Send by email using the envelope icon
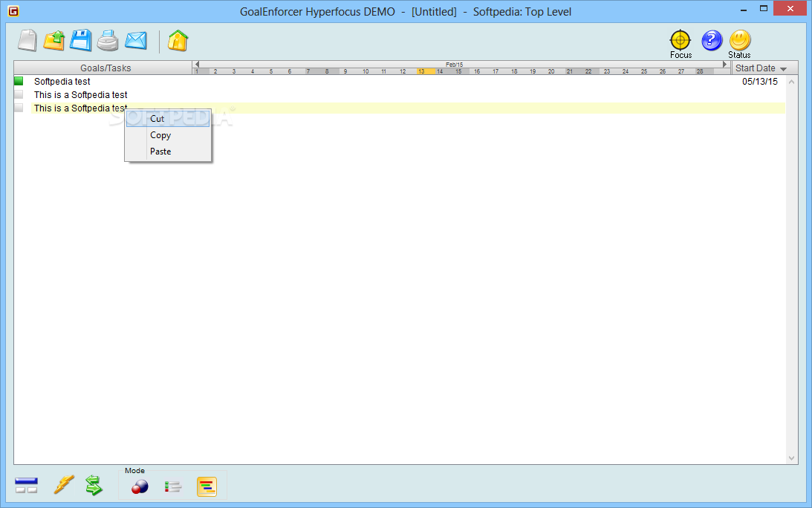812x508 pixels. click(x=136, y=40)
